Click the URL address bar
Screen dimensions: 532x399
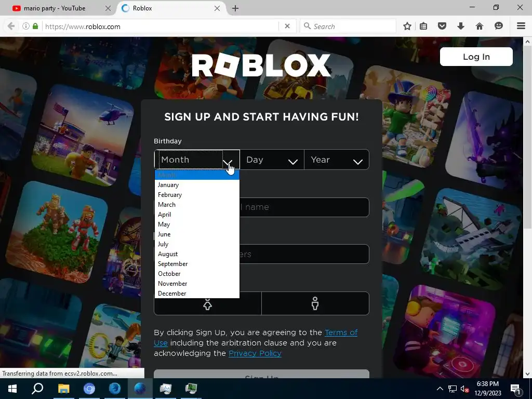point(159,26)
